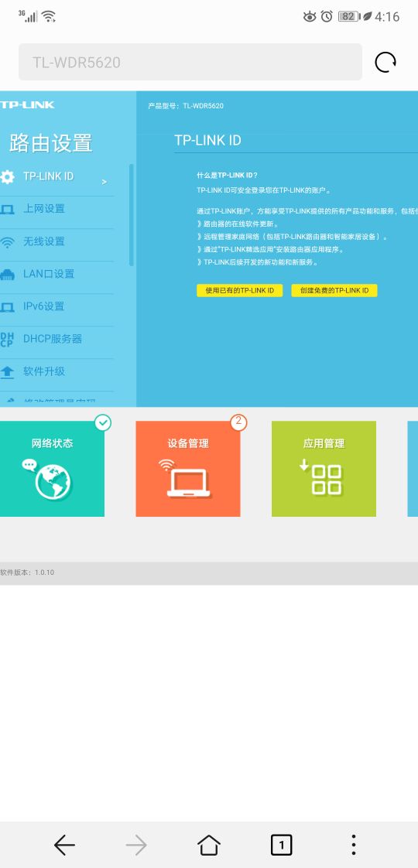Tap the browser back arrow

click(x=64, y=845)
